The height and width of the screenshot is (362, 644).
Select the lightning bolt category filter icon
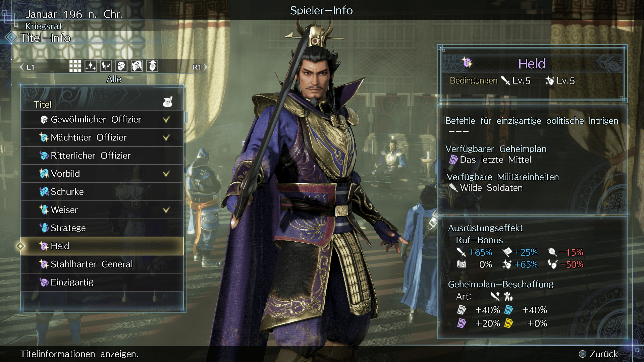106,66
